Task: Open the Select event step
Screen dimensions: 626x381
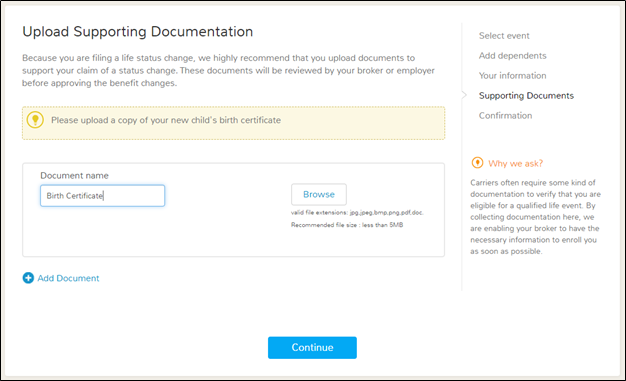Action: [504, 36]
